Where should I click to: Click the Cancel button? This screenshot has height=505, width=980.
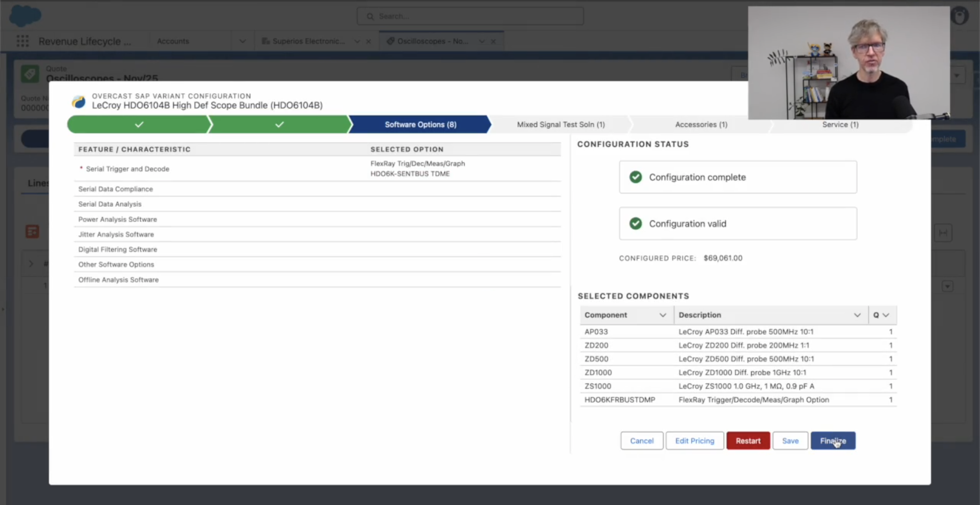click(642, 441)
